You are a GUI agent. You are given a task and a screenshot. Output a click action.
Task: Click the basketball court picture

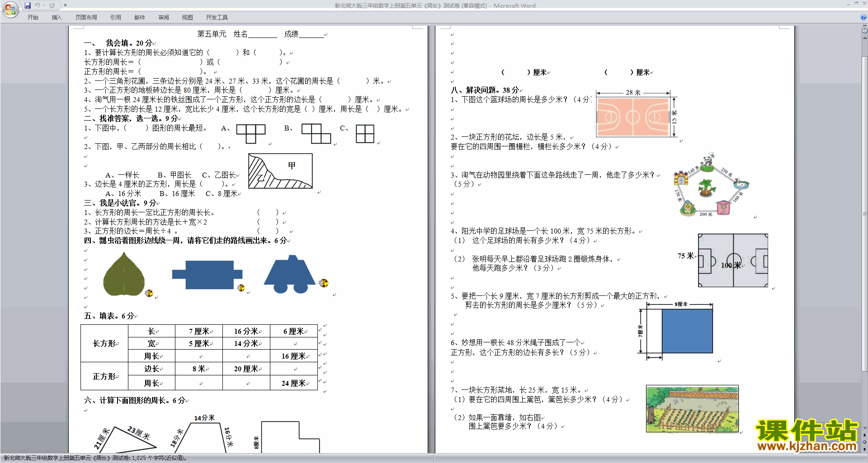click(637, 114)
